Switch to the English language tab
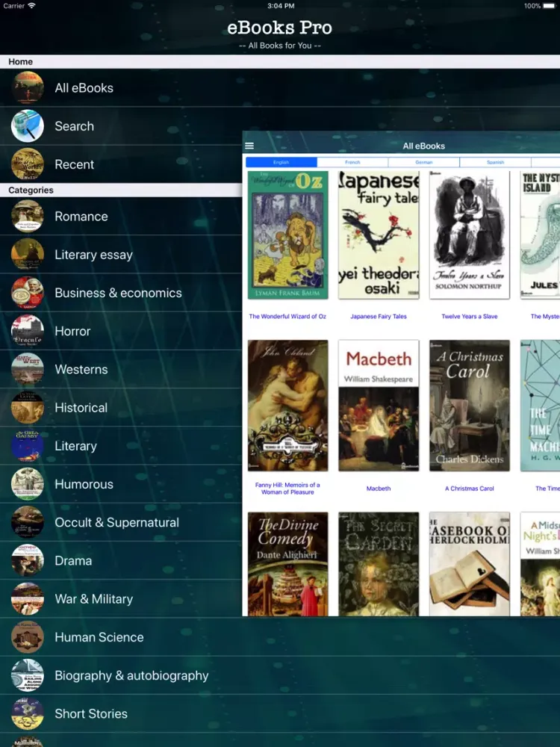Screen dimensions: 560x747 pyautogui.click(x=281, y=162)
